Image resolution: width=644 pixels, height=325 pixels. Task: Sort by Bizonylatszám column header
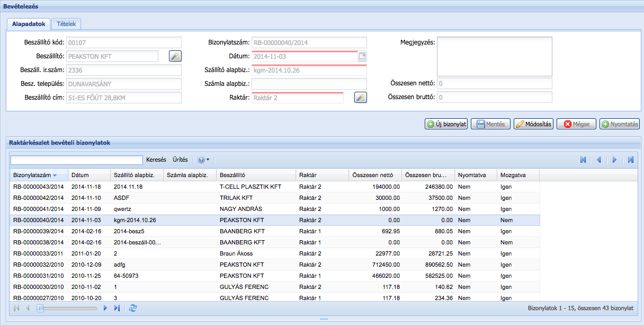coord(32,175)
